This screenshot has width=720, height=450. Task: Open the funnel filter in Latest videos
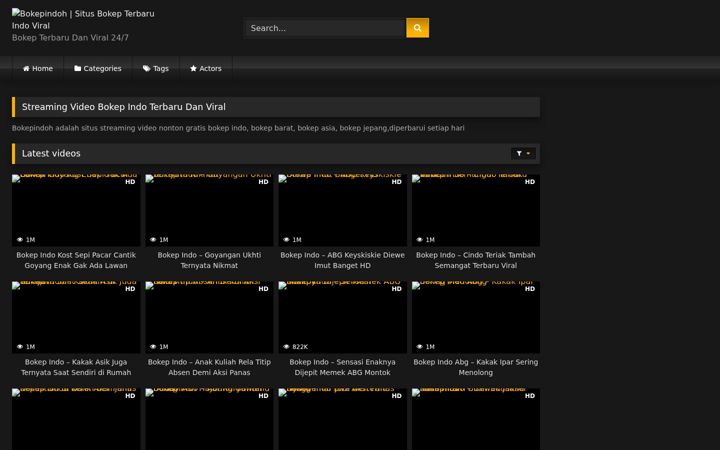coord(519,153)
